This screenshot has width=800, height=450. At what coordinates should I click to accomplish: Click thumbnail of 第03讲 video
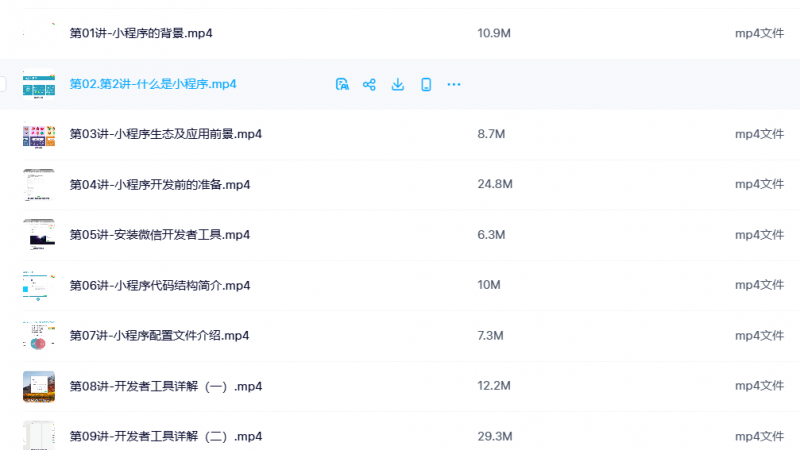click(39, 134)
